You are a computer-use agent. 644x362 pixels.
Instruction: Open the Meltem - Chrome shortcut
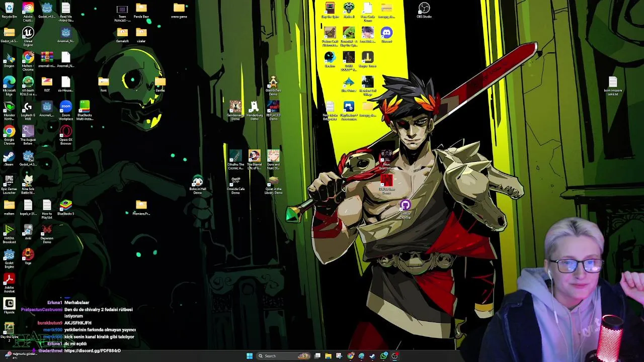pyautogui.click(x=28, y=61)
